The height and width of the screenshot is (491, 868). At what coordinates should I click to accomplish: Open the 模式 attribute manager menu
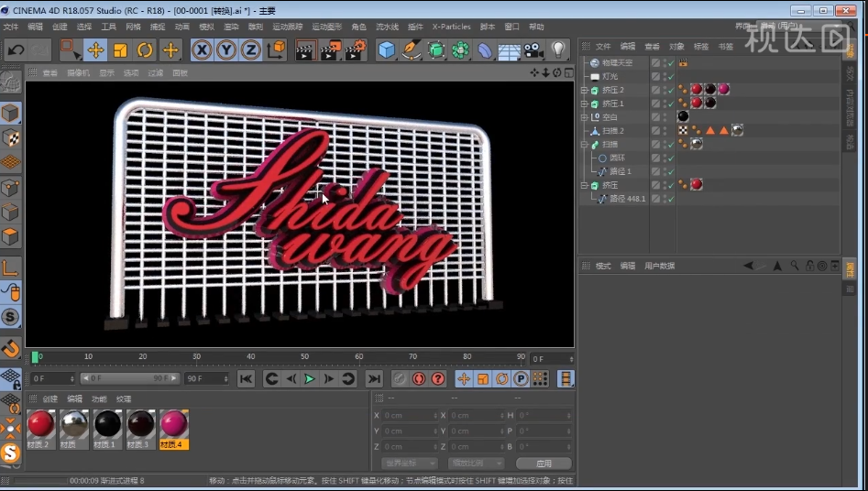[603, 267]
